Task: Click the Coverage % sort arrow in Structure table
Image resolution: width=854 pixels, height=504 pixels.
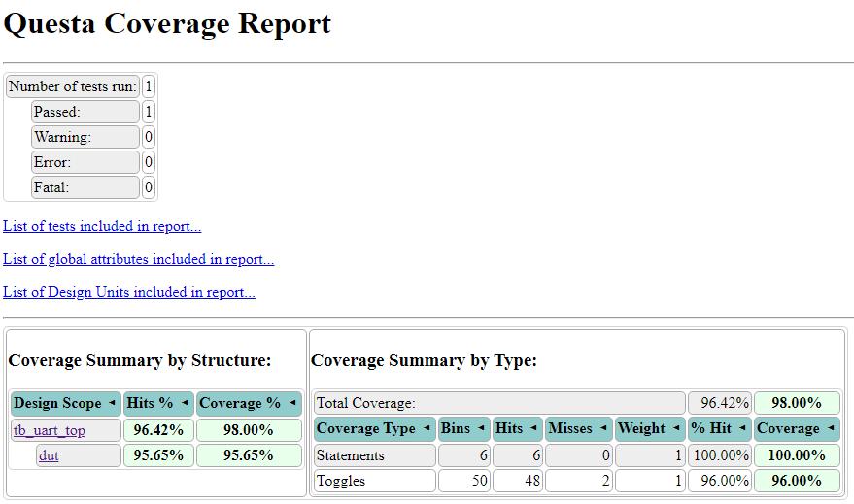Action: pyautogui.click(x=292, y=403)
